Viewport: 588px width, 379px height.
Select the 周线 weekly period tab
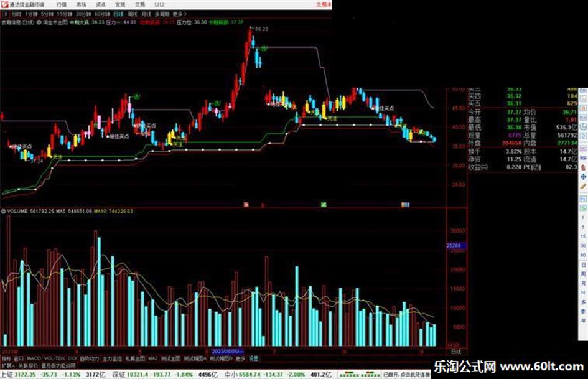[x=133, y=14]
